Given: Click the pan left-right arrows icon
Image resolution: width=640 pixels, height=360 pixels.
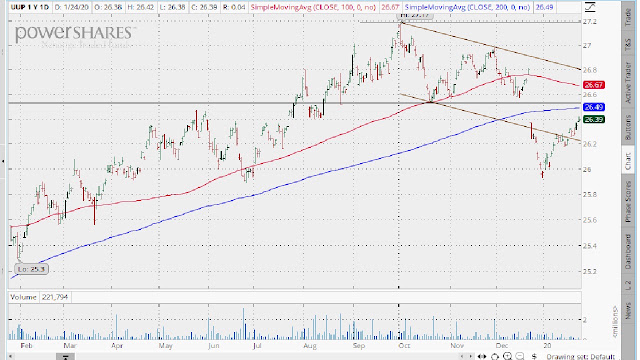Looking at the screenshot, I should (x=482, y=356).
